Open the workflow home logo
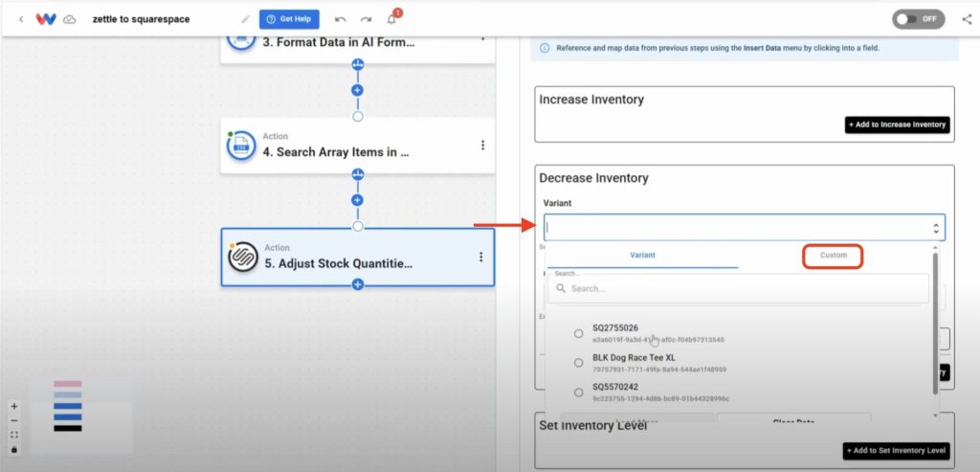Image resolution: width=980 pixels, height=472 pixels. [x=46, y=19]
